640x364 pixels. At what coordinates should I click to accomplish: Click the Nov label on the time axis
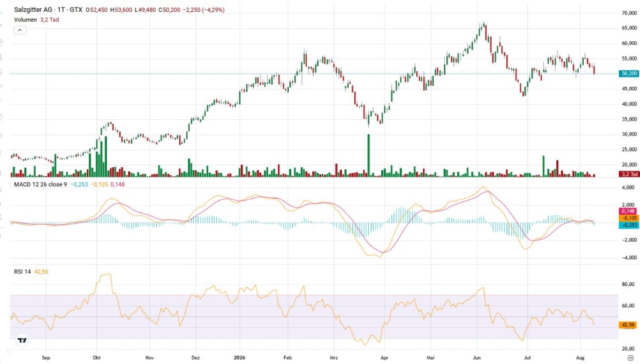point(150,358)
